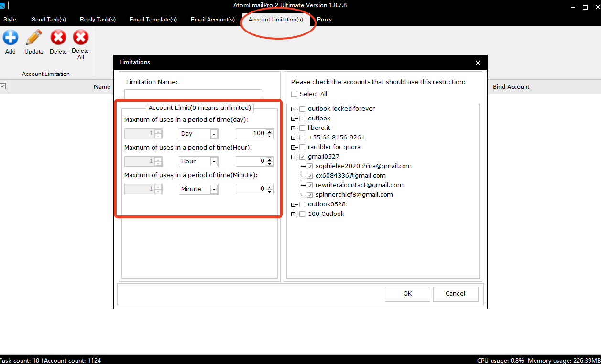601x364 pixels.
Task: Open the Email Account(s) tab
Action: tap(213, 20)
